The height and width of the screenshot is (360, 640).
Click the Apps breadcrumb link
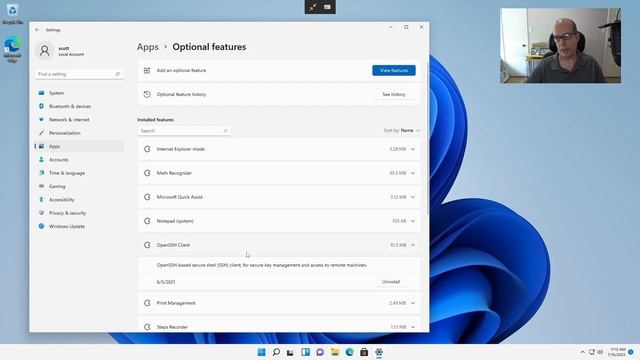[147, 47]
